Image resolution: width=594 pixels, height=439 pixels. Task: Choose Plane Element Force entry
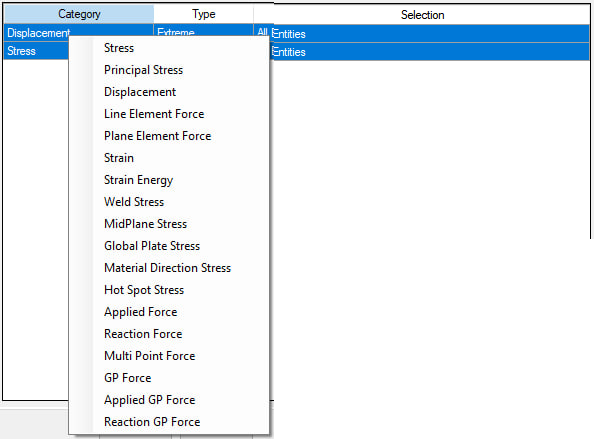coord(169,136)
